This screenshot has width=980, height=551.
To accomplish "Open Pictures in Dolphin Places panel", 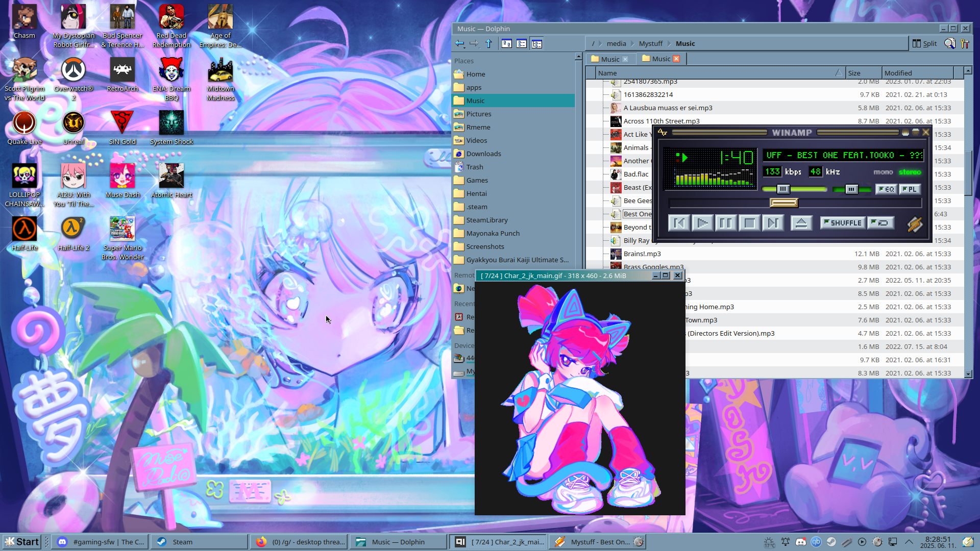I will tap(513, 114).
